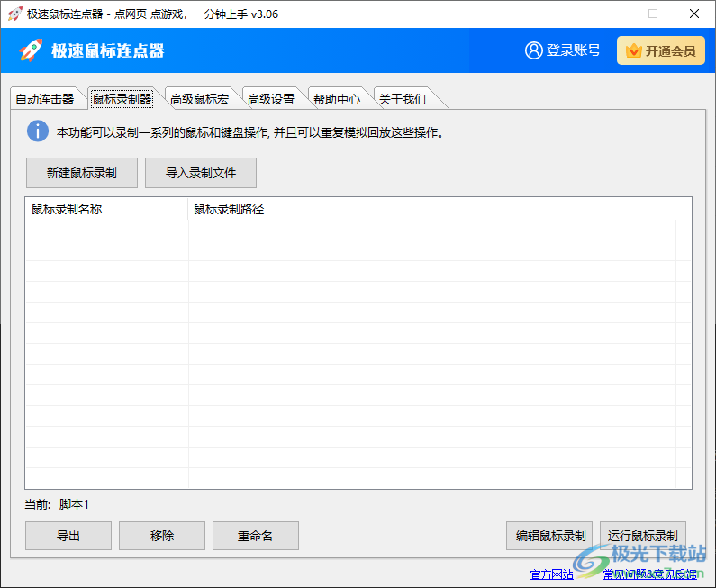Image resolution: width=716 pixels, height=588 pixels.
Task: Click the 开通会员 membership button
Action: [661, 50]
